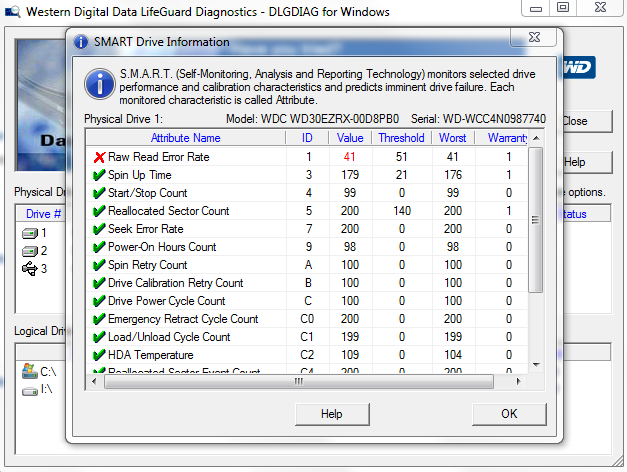Click the vertical scrollbar down arrow

point(536,365)
